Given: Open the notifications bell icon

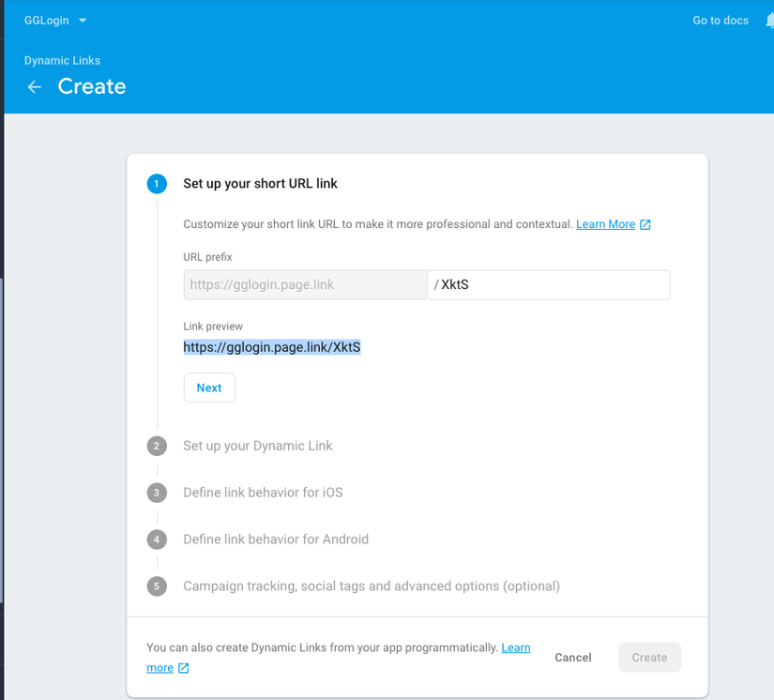Looking at the screenshot, I should [x=768, y=21].
